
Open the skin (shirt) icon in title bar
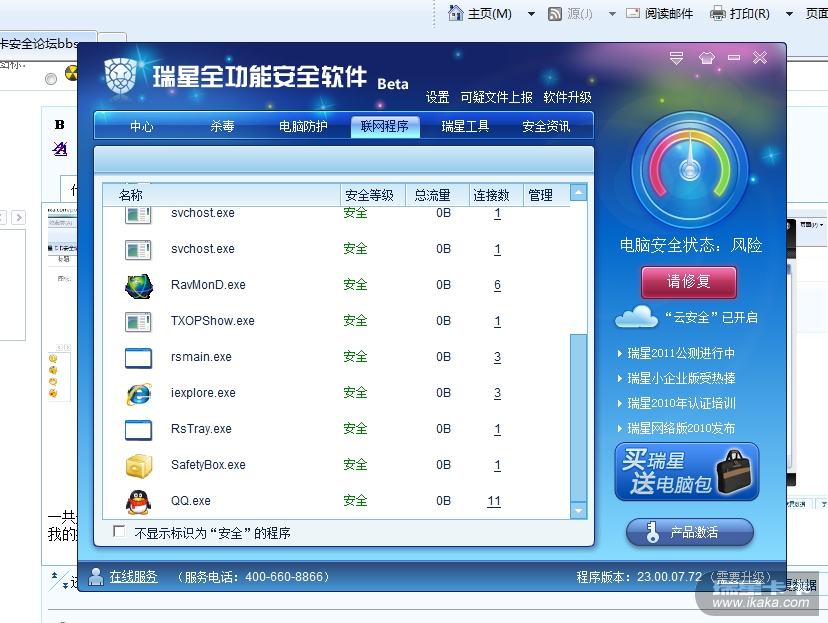coord(707,58)
